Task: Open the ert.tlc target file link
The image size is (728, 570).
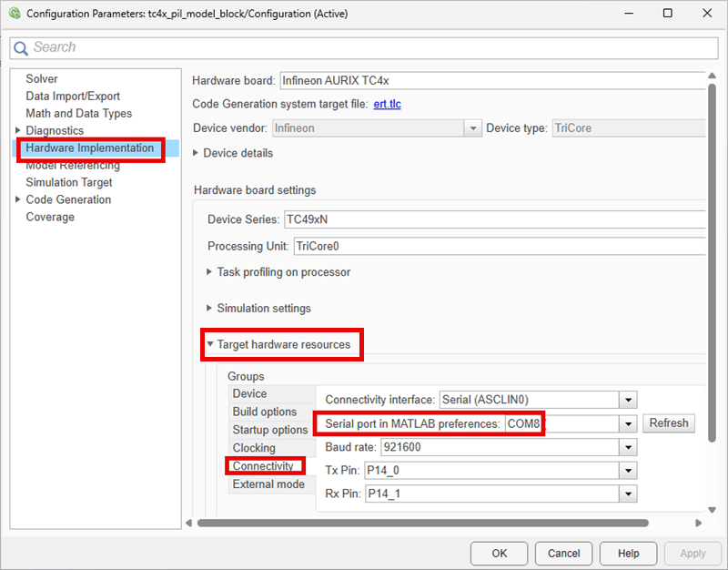Action: point(388,104)
